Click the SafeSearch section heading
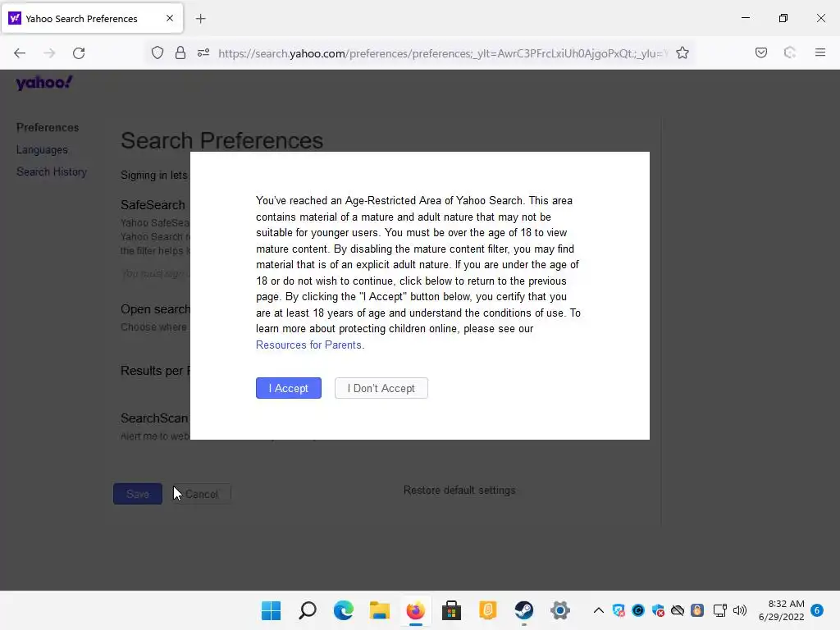Viewport: 840px width, 630px height. 153,204
